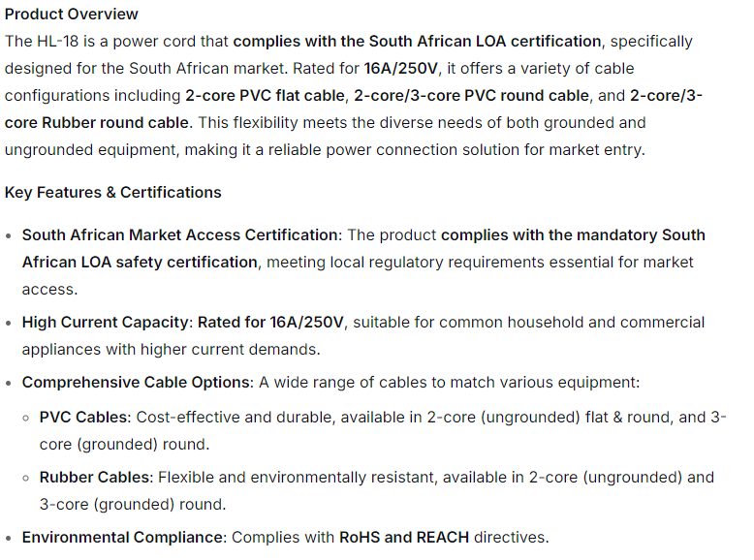Click the hollow bullet marker beside 'PVC Cables'

tap(27, 418)
